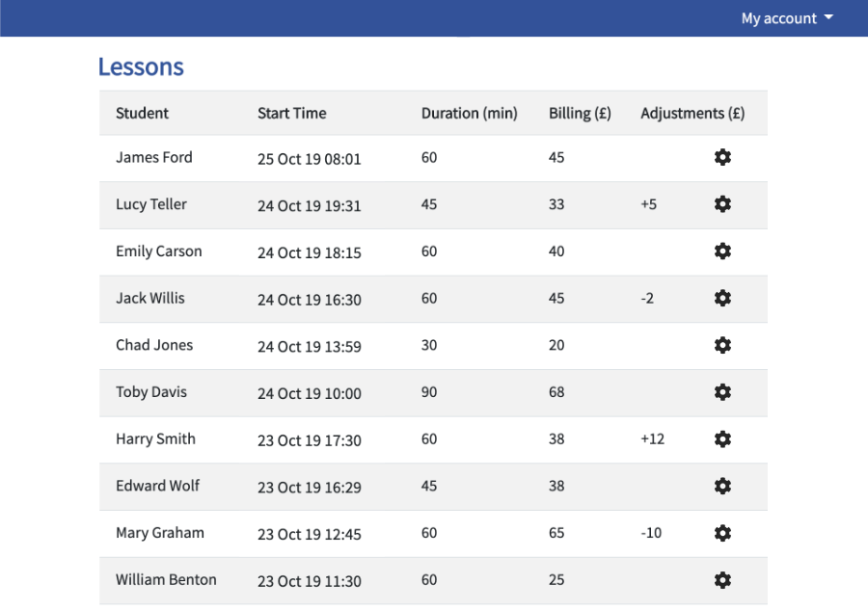
Task: Click the Adjustments (£) column header
Action: [x=692, y=114]
